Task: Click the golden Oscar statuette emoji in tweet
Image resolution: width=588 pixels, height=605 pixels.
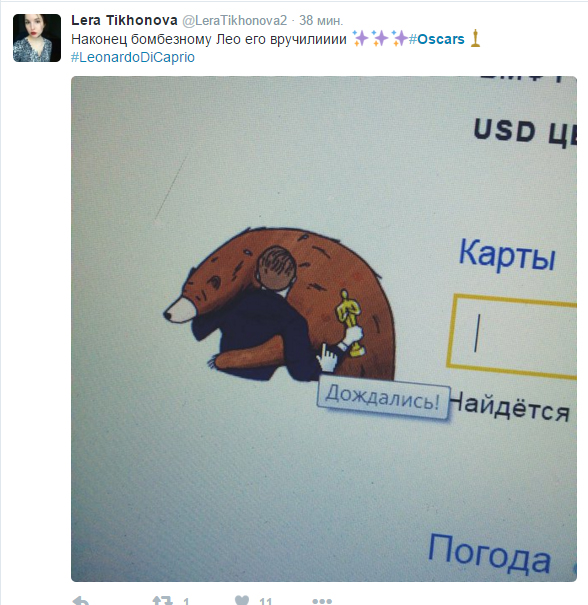Action: 475,38
